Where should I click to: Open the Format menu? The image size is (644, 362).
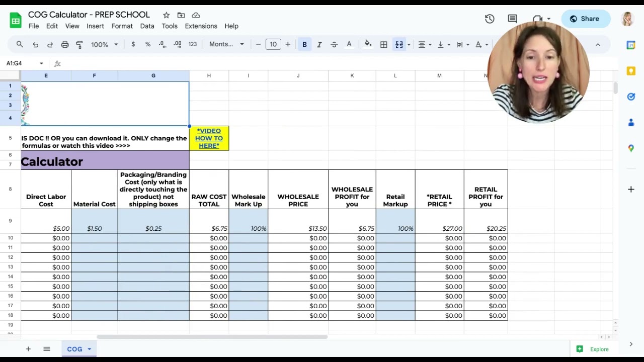click(122, 26)
